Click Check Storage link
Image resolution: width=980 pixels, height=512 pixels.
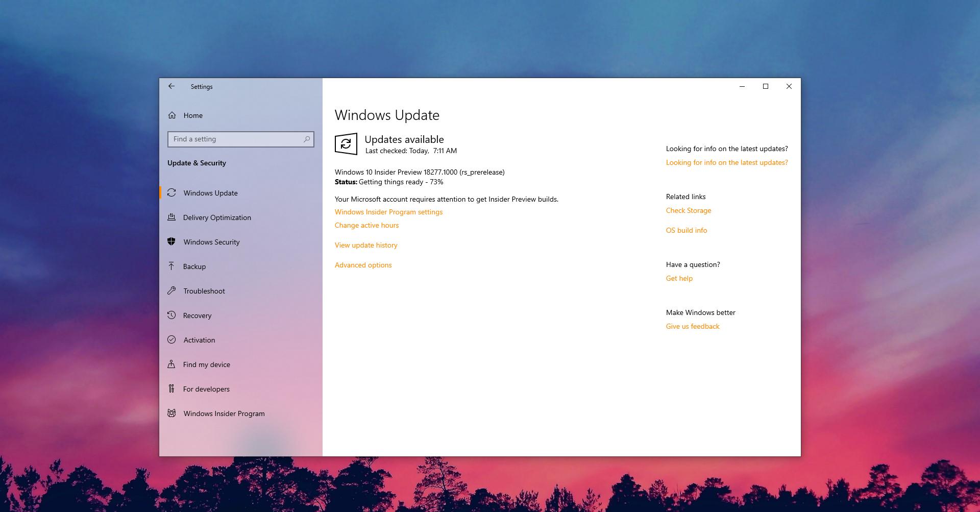[688, 210]
